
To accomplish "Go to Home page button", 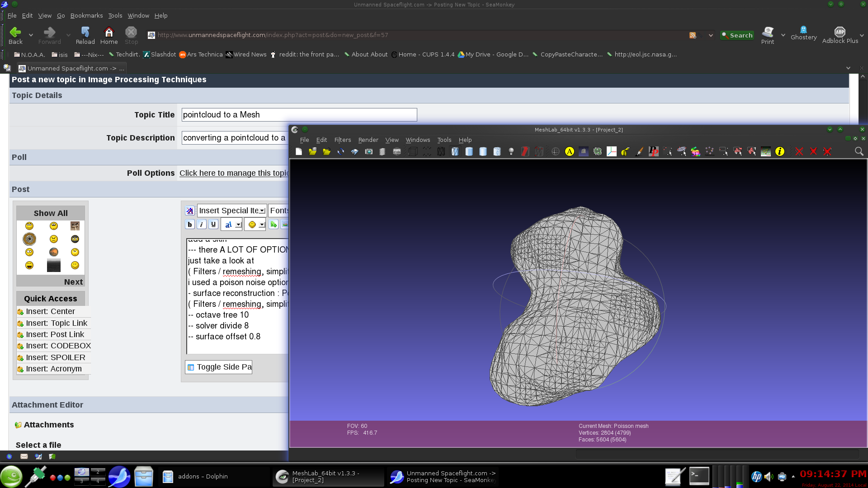I will coord(109,35).
